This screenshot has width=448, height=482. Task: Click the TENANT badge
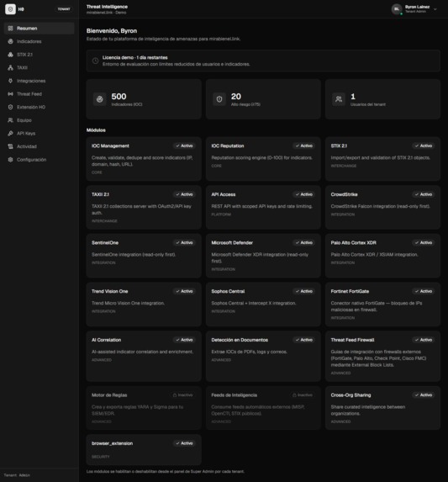(64, 9)
